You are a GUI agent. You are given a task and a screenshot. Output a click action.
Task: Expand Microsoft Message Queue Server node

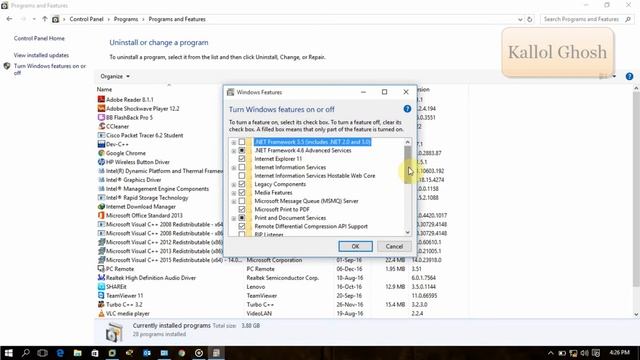[x=233, y=202]
